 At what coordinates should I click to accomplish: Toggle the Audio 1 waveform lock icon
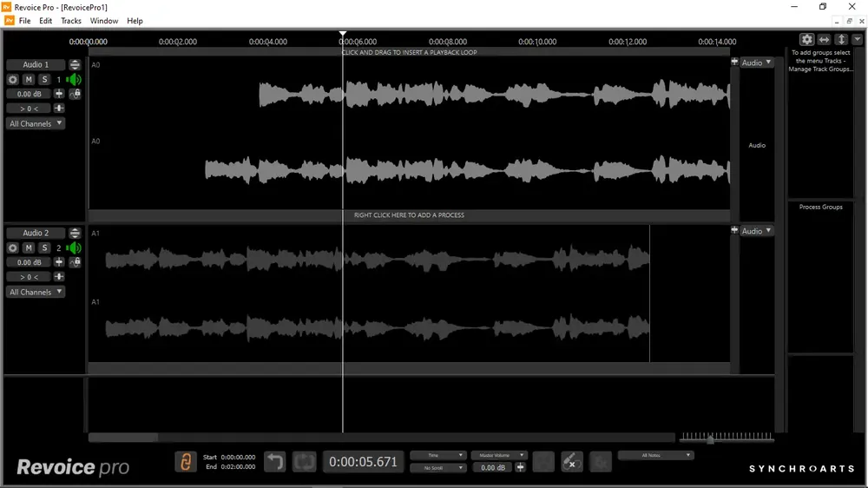pyautogui.click(x=76, y=94)
